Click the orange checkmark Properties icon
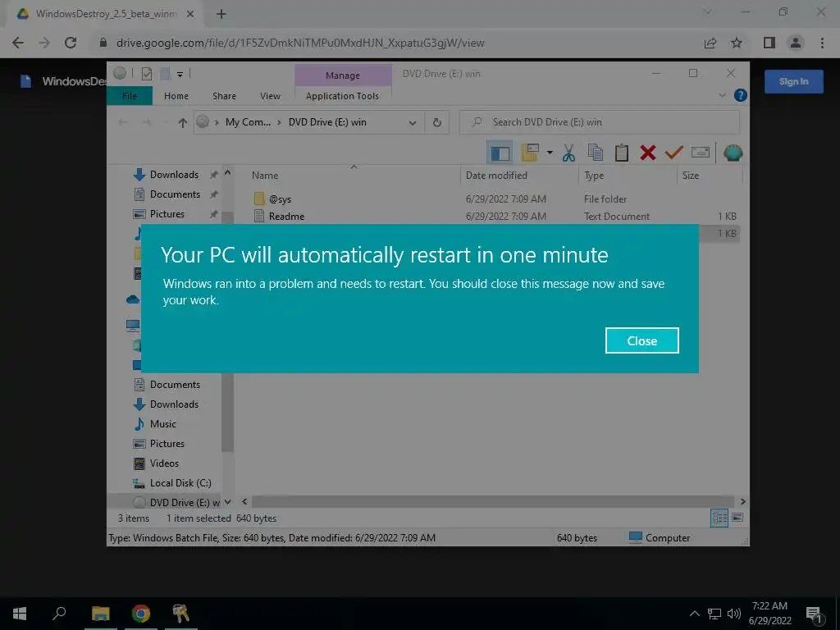This screenshot has height=630, width=840. tap(674, 153)
